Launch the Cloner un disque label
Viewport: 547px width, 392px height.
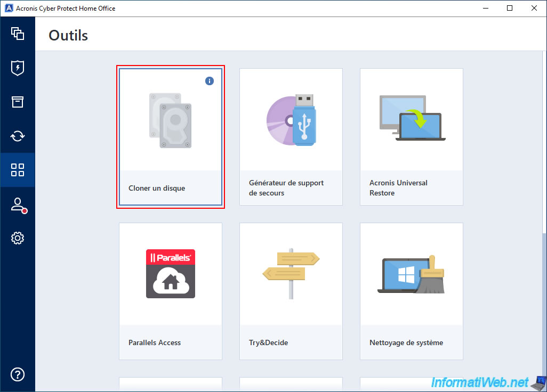tap(157, 188)
